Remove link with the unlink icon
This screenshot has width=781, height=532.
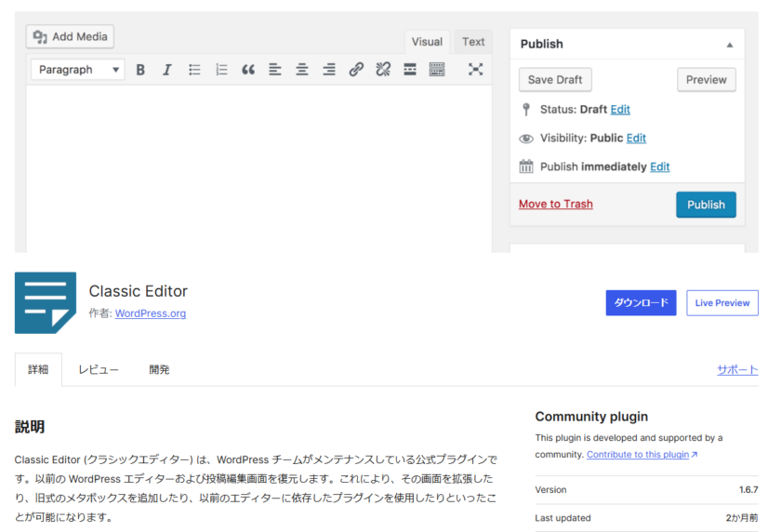pyautogui.click(x=383, y=69)
